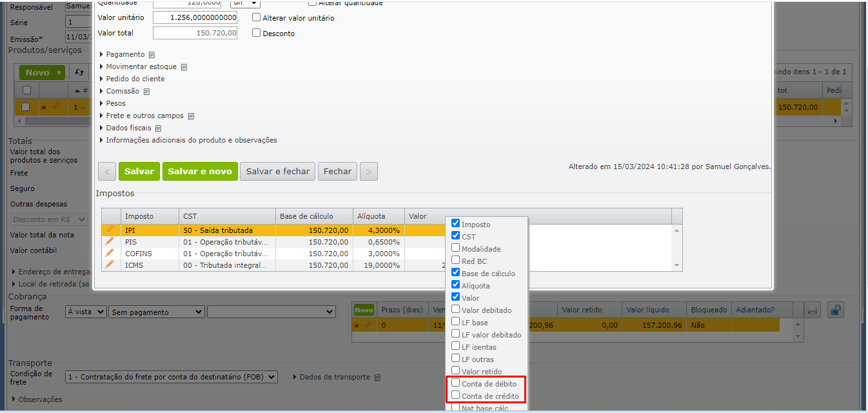868x413 pixels.
Task: Enable LF base column checkbox
Action: [x=455, y=322]
